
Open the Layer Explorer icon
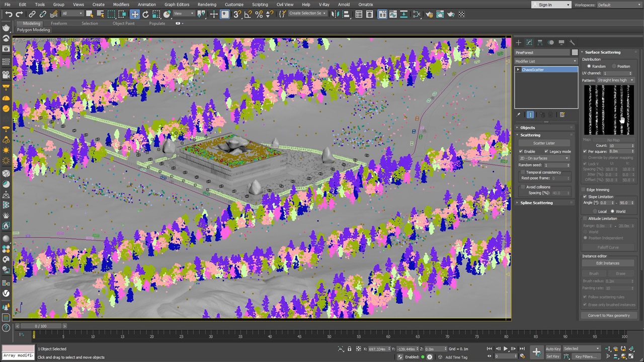point(370,14)
